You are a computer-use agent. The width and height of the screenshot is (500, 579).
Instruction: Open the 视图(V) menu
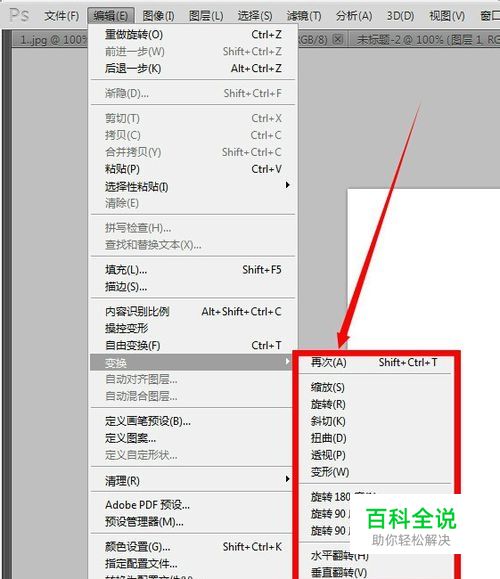446,16
